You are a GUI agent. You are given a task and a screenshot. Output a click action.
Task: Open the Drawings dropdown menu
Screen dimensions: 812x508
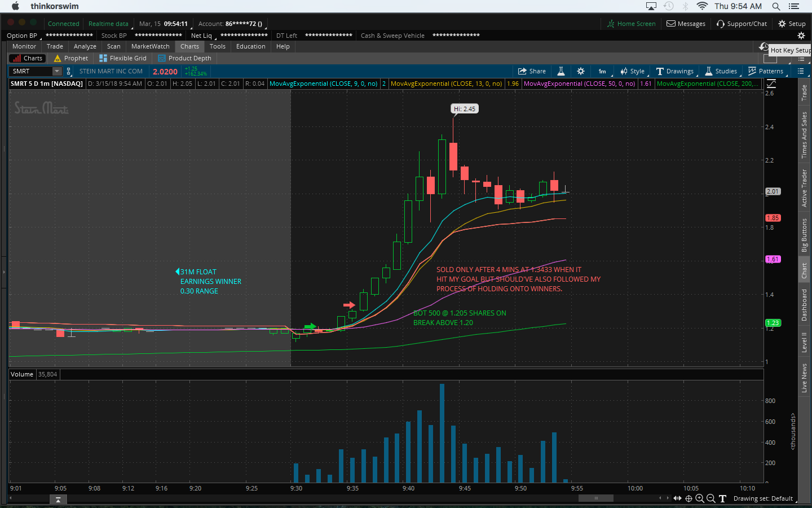pos(675,71)
